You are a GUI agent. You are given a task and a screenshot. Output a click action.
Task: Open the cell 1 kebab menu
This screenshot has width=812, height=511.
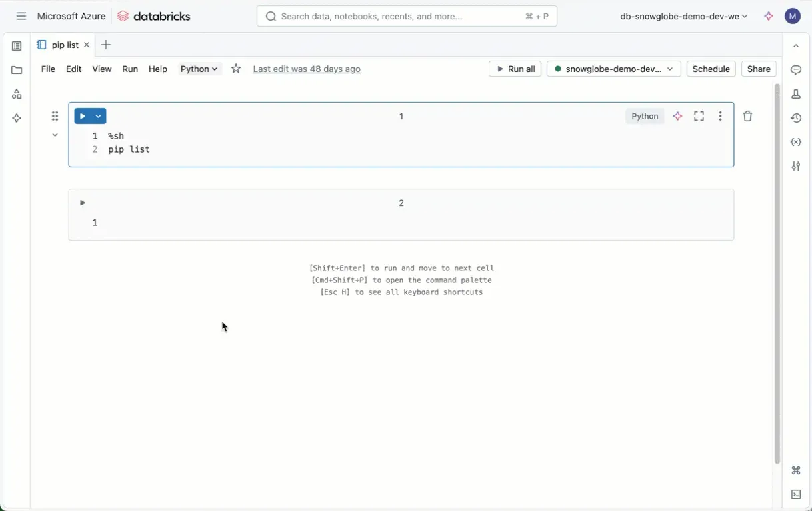720,116
